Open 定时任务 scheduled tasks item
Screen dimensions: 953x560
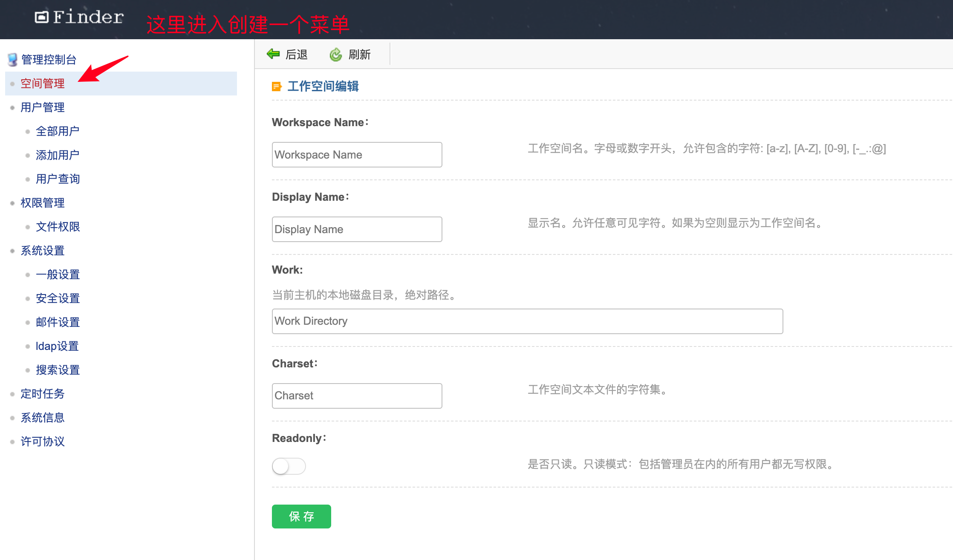click(43, 394)
